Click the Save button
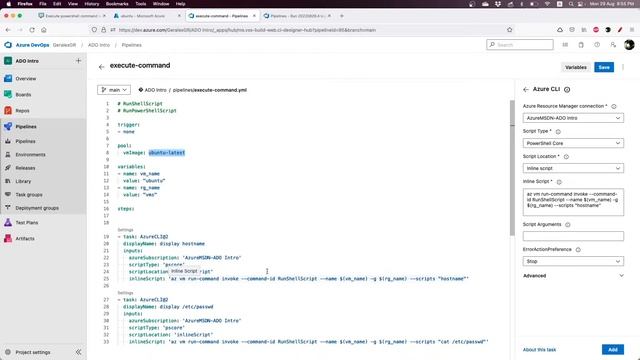640x360 pixels. pyautogui.click(x=604, y=67)
